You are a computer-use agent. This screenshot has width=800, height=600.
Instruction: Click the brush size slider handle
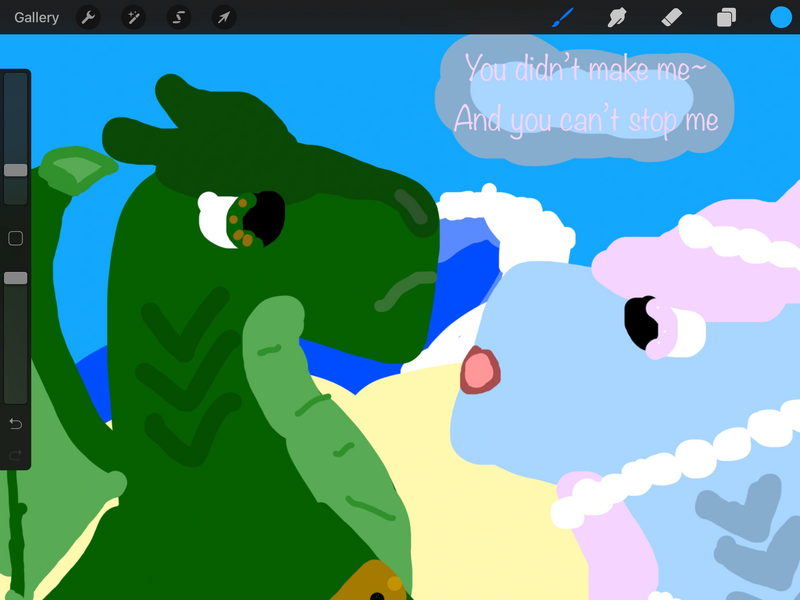[x=15, y=170]
